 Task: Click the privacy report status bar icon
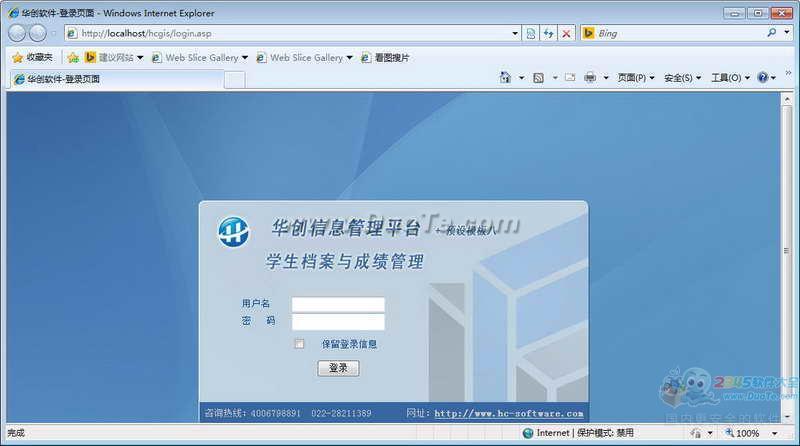point(696,433)
